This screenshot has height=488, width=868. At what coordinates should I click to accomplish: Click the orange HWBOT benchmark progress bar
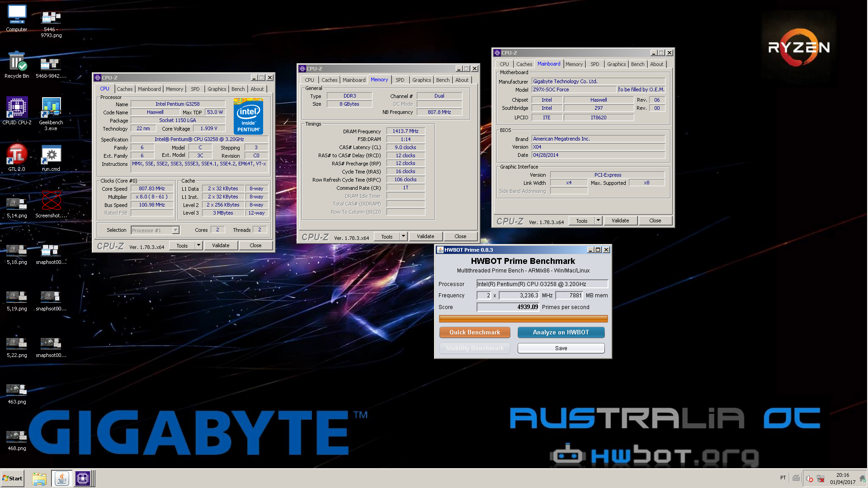click(x=523, y=319)
